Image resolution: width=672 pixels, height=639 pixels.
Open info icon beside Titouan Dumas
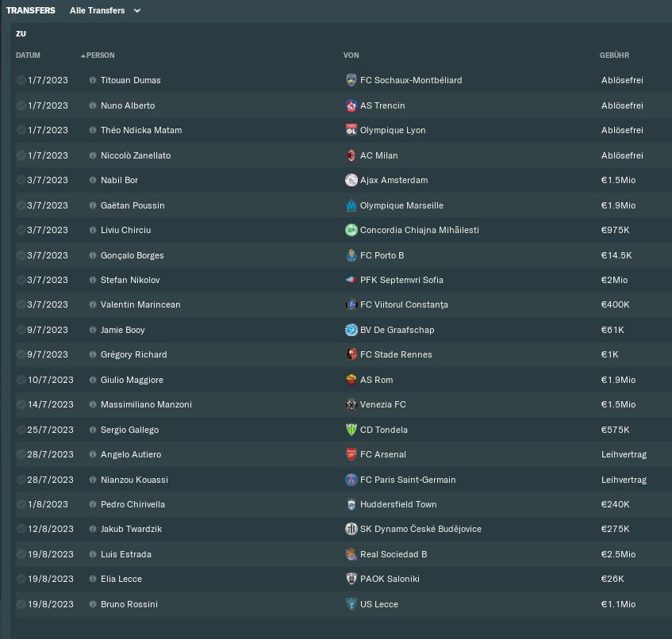click(93, 80)
